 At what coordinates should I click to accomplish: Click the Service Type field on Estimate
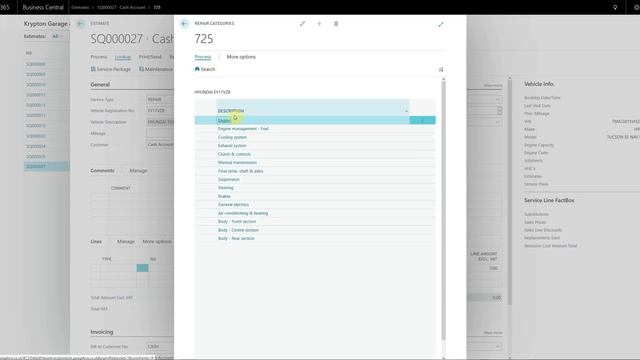(x=160, y=100)
